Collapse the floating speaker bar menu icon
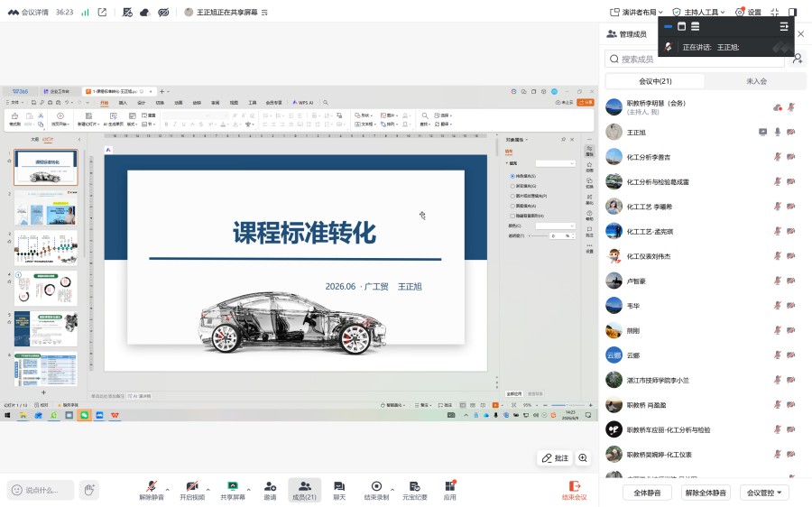The width and height of the screenshot is (812, 507). click(x=784, y=26)
